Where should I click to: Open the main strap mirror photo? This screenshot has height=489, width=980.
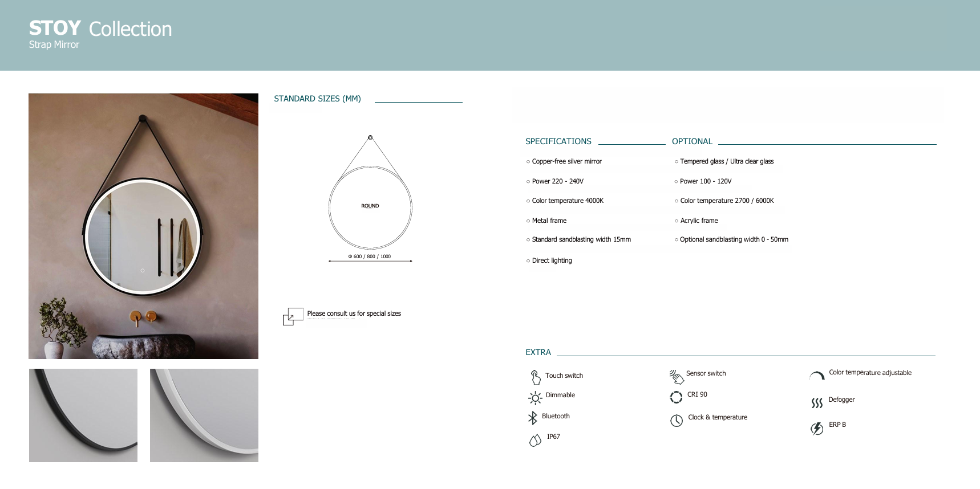(143, 226)
